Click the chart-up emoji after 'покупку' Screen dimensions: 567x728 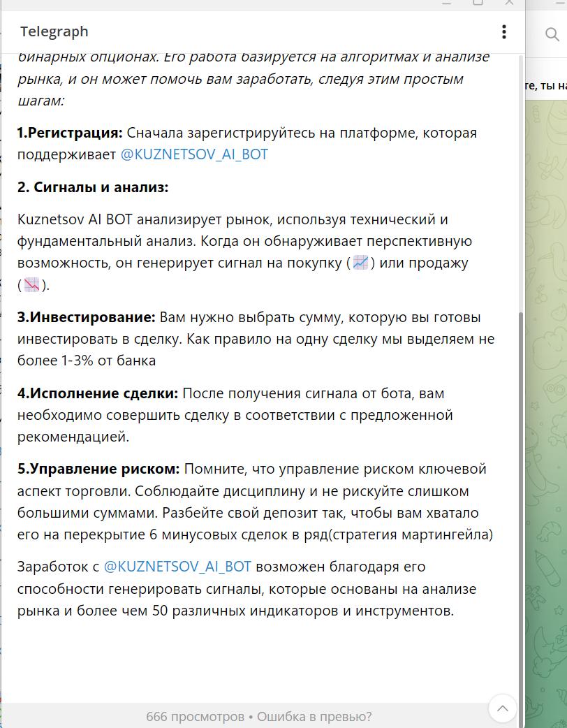tap(360, 263)
